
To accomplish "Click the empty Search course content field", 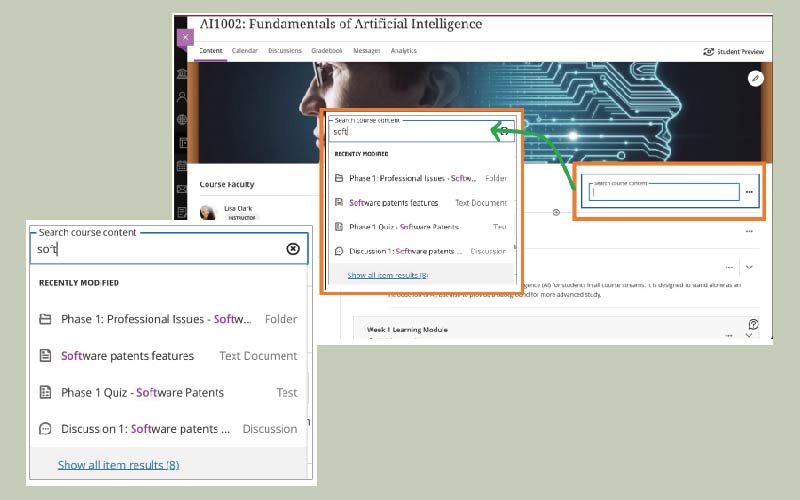I will click(x=664, y=193).
